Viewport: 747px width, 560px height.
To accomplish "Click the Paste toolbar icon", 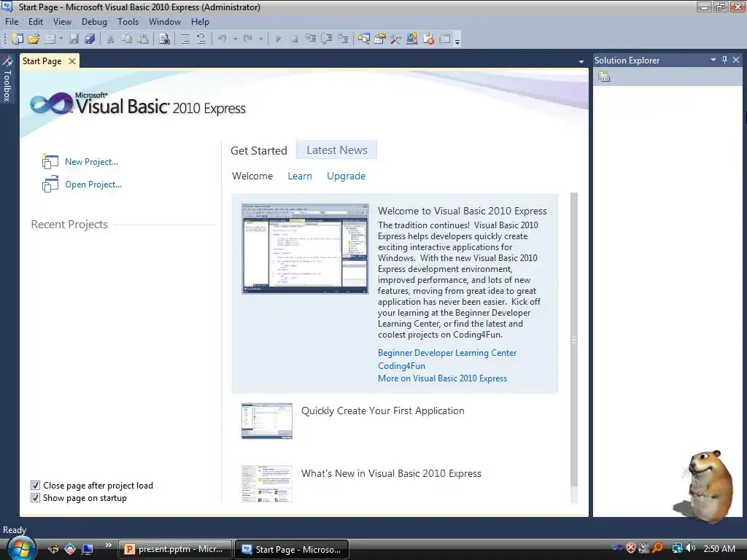I will 143,39.
